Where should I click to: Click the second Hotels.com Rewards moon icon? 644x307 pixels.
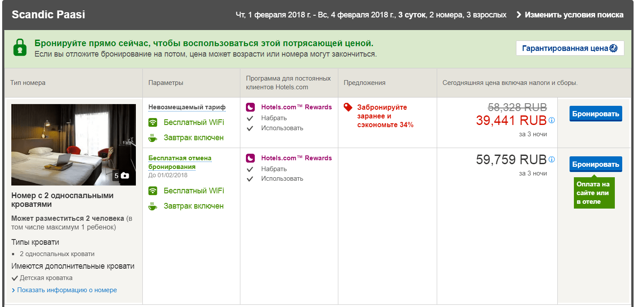click(x=250, y=158)
